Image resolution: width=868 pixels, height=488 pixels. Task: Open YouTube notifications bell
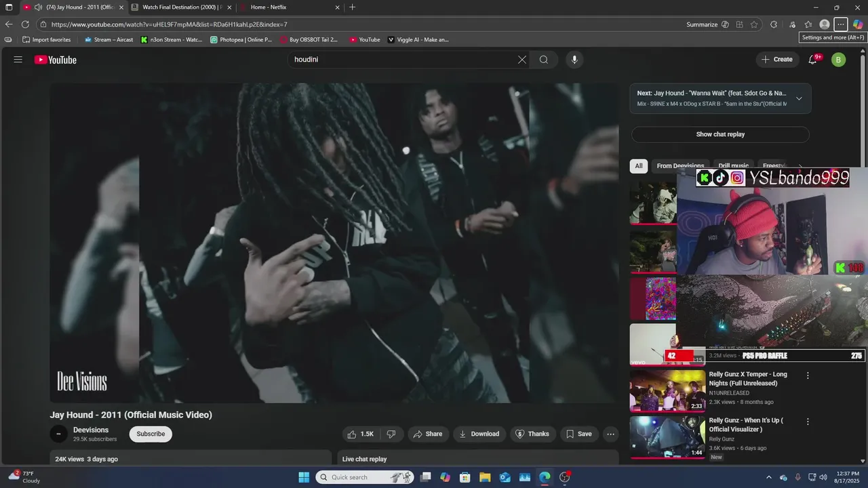click(x=813, y=60)
